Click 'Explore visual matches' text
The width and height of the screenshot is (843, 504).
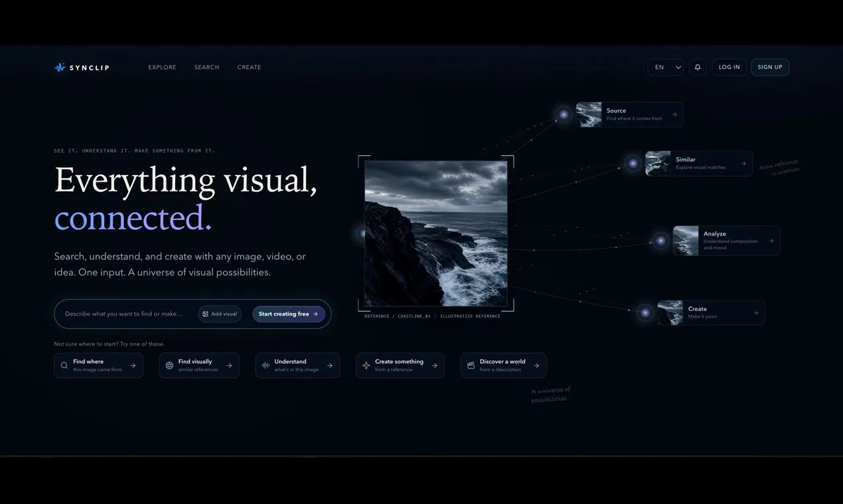coord(700,168)
